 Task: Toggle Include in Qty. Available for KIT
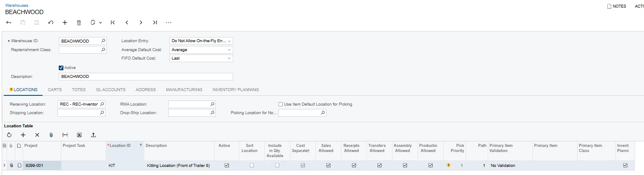pos(277,165)
